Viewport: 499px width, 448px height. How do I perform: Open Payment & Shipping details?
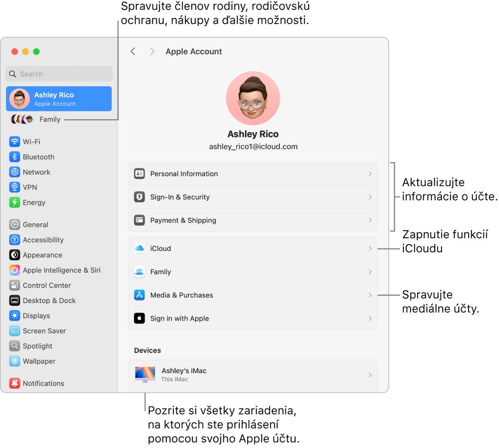(x=253, y=220)
